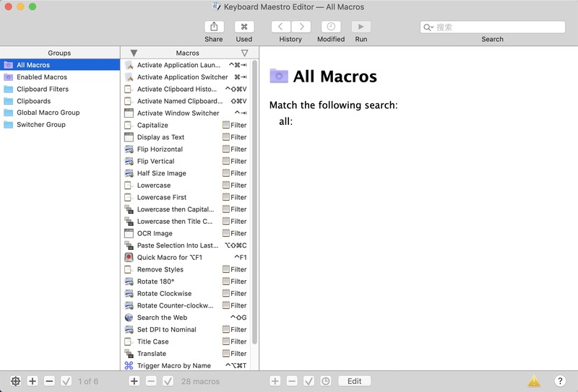The width and height of the screenshot is (578, 392).
Task: Add a new macro with plus
Action: pyautogui.click(x=134, y=381)
